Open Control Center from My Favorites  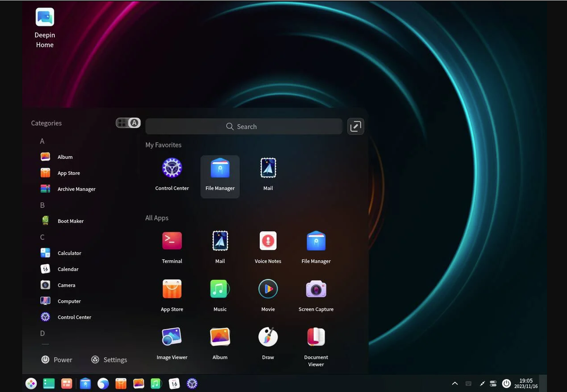click(x=172, y=168)
